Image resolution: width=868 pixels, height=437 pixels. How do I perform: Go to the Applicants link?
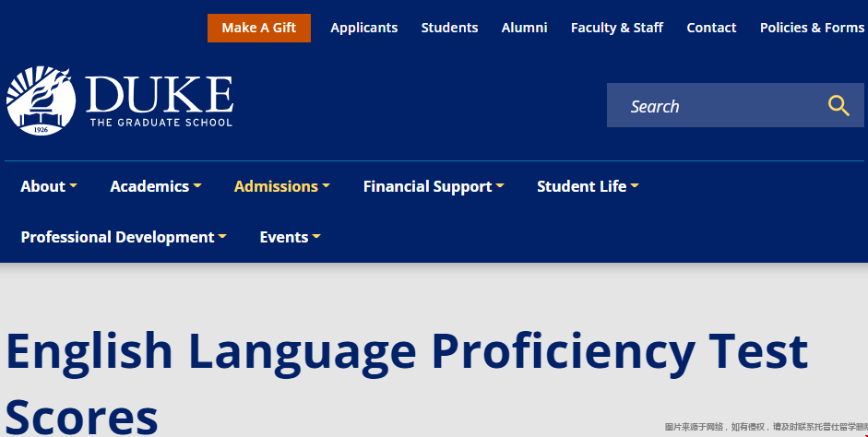pos(364,28)
